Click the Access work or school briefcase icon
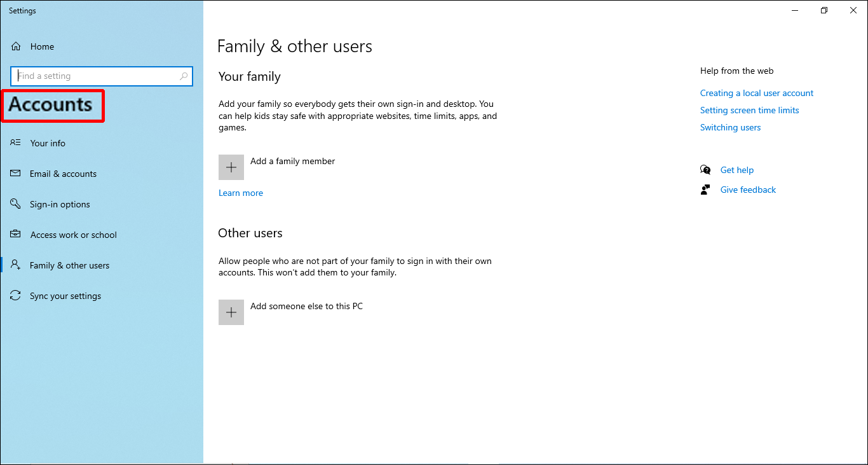The width and height of the screenshot is (868, 465). coord(16,235)
